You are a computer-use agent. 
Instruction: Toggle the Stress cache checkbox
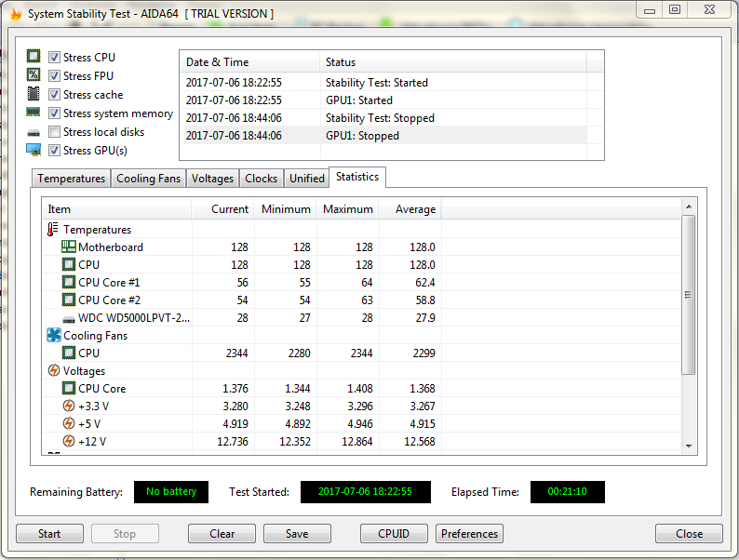[x=54, y=94]
